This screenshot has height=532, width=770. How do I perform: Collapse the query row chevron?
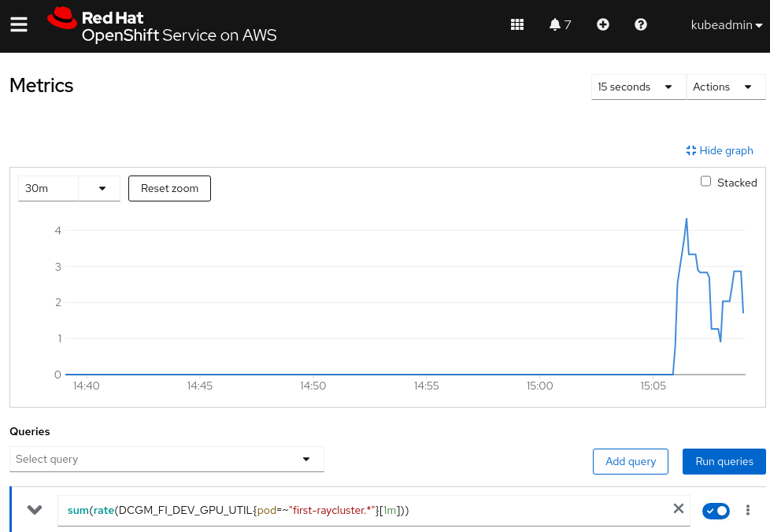35,510
